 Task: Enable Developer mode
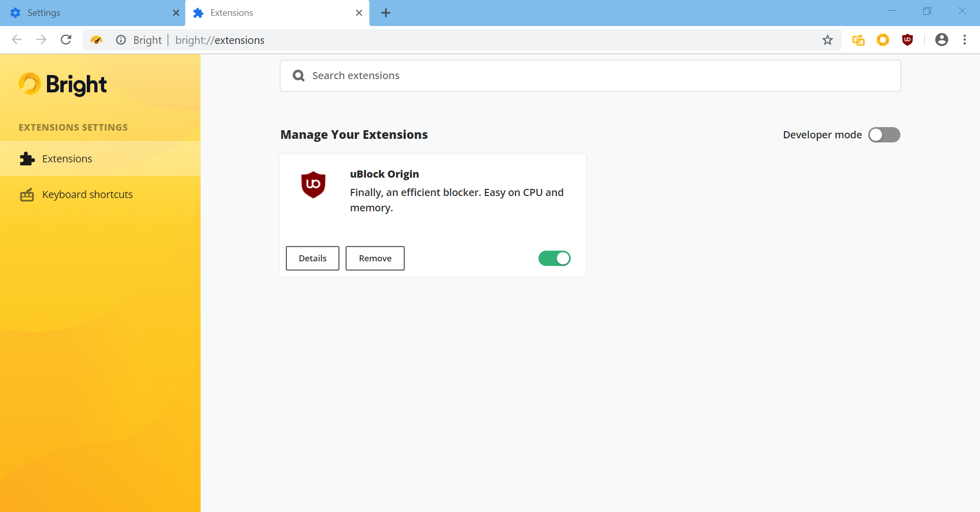(x=884, y=135)
